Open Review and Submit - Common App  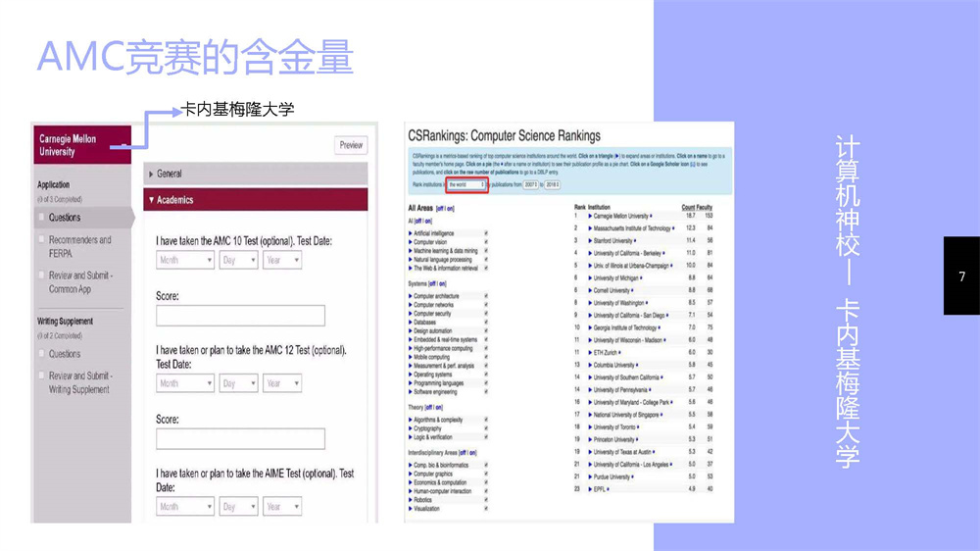(x=80, y=282)
